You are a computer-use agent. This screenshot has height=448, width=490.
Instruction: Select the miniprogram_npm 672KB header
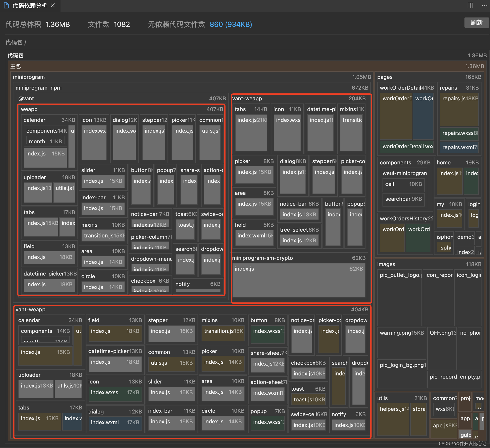tap(192, 88)
